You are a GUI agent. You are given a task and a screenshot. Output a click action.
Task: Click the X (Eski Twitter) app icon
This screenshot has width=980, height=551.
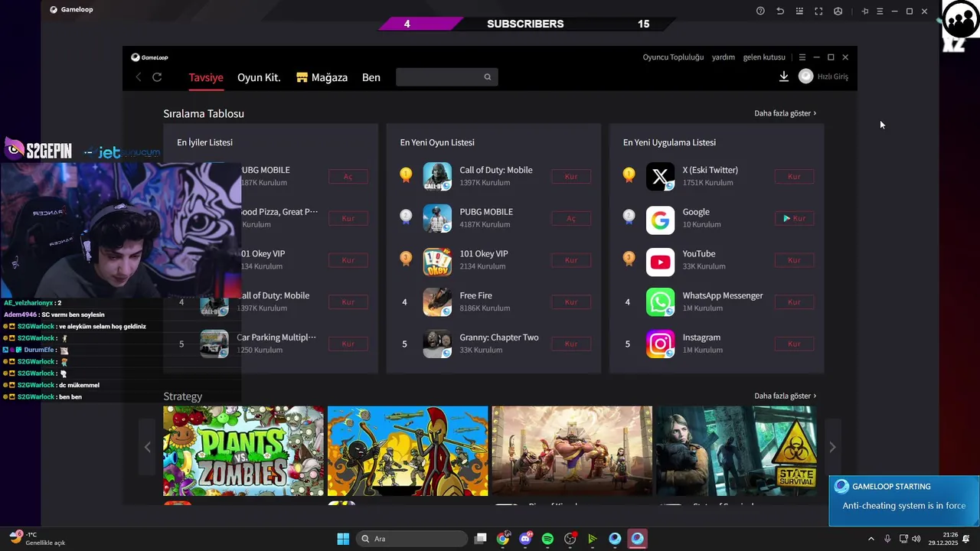[x=660, y=177]
